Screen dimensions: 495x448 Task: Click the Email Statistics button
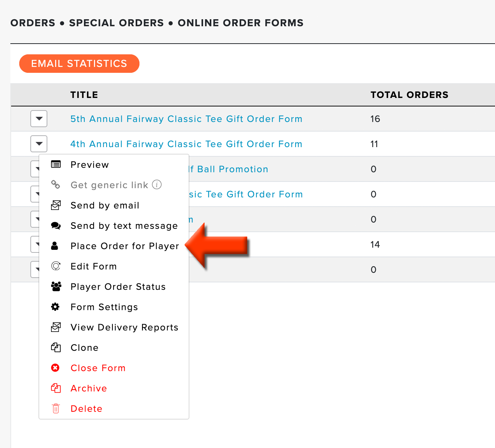tap(79, 64)
